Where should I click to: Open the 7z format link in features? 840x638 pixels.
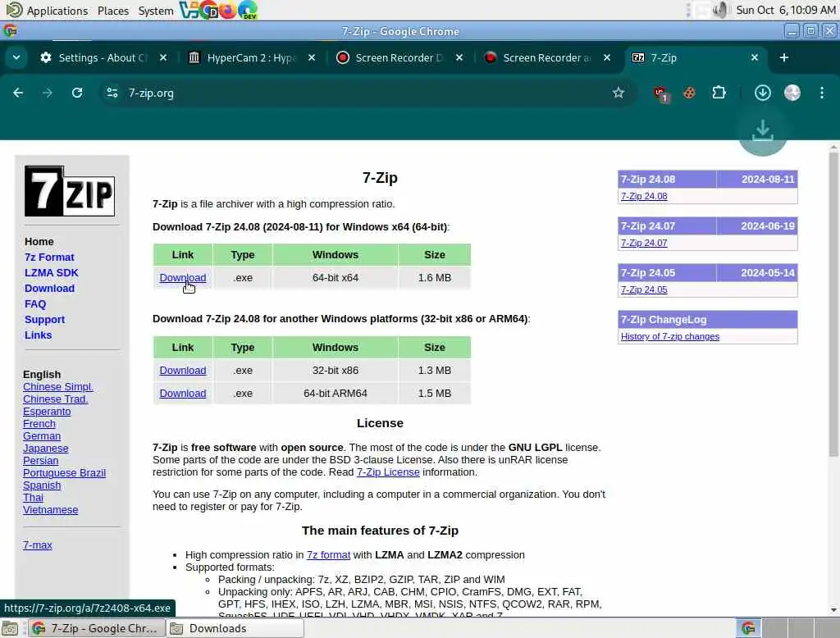(328, 555)
